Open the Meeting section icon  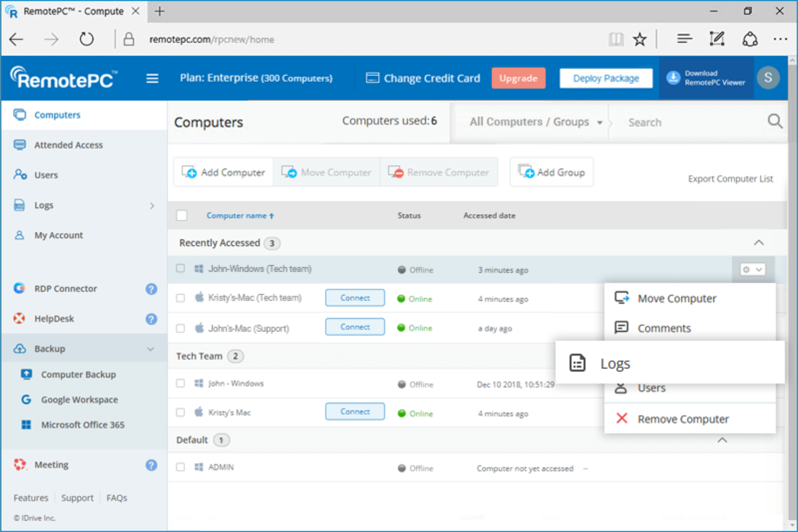[20, 464]
